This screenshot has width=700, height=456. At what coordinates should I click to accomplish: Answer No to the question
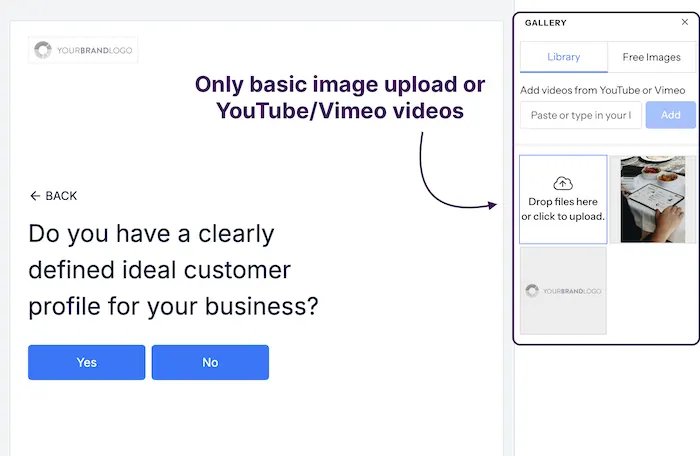click(210, 362)
